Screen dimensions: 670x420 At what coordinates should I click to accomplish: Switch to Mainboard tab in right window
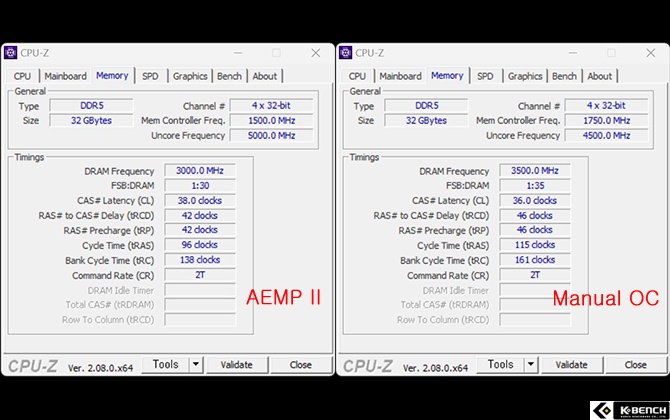tap(400, 76)
